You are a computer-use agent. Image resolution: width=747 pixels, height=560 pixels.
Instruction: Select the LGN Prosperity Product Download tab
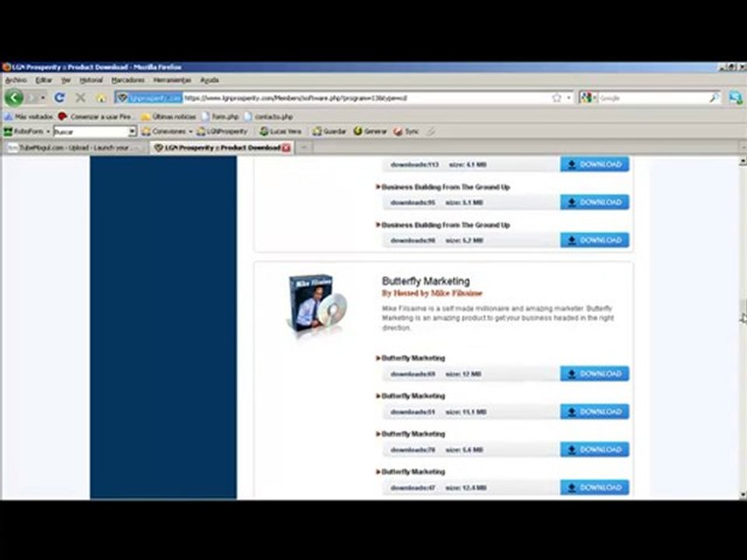pyautogui.click(x=222, y=148)
